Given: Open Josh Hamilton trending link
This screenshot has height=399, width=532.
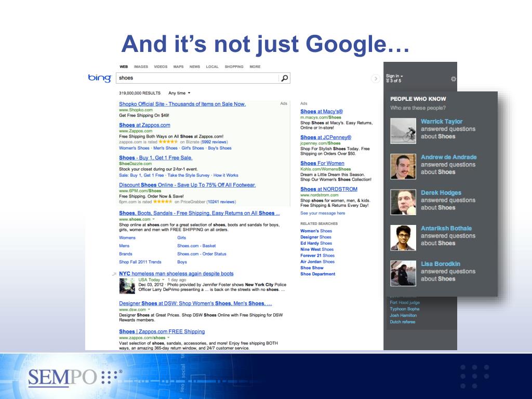Looking at the screenshot, I should point(403,315).
